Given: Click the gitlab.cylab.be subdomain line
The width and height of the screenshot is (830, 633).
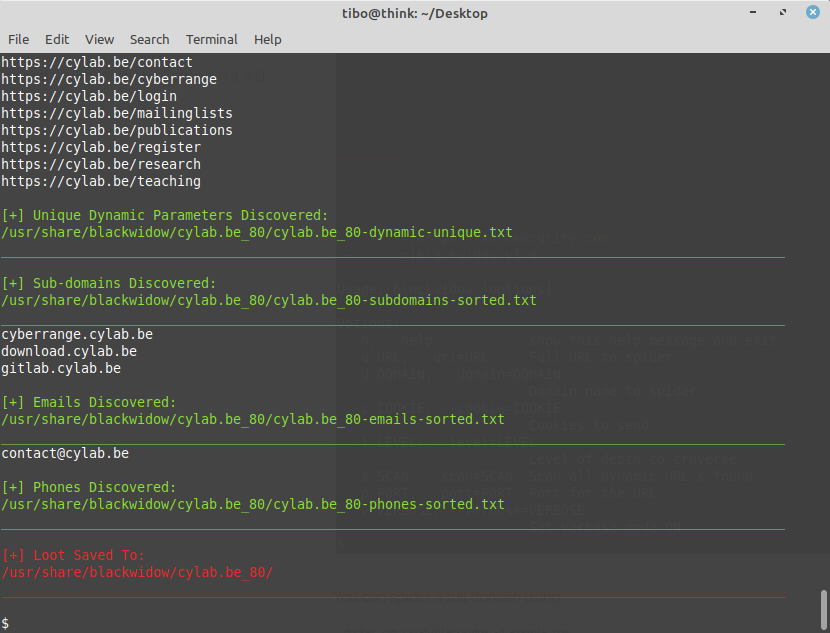Looking at the screenshot, I should pos(61,368).
